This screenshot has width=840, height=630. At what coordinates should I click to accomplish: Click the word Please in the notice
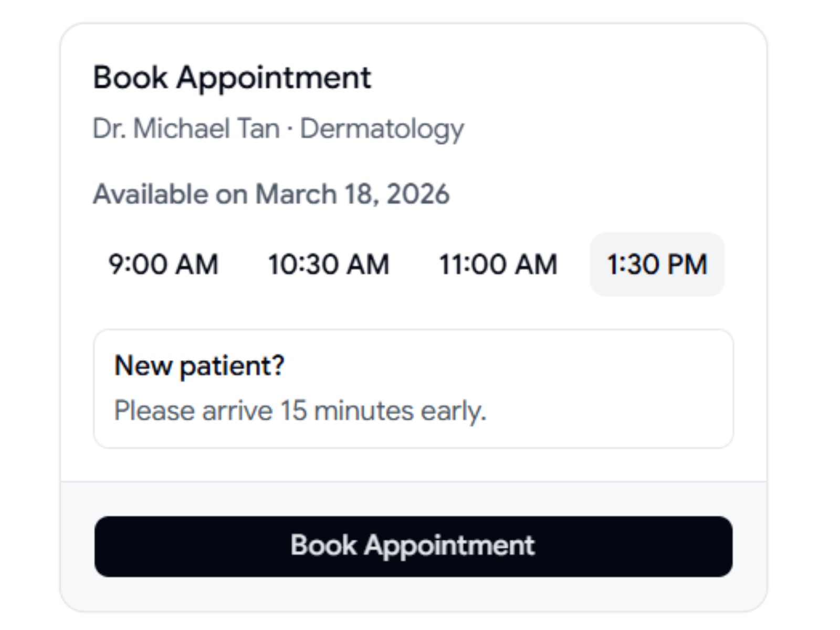(154, 411)
